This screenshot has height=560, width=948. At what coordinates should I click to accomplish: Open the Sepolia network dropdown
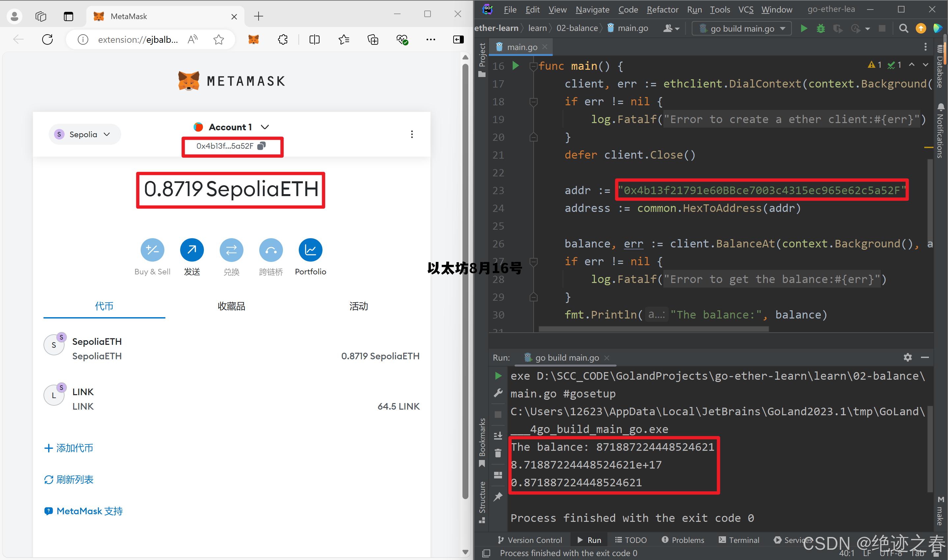(x=85, y=134)
